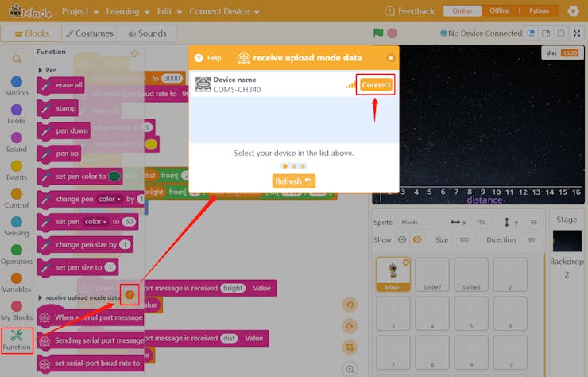The image size is (588, 377).
Task: Open the Learning menu
Action: (127, 11)
